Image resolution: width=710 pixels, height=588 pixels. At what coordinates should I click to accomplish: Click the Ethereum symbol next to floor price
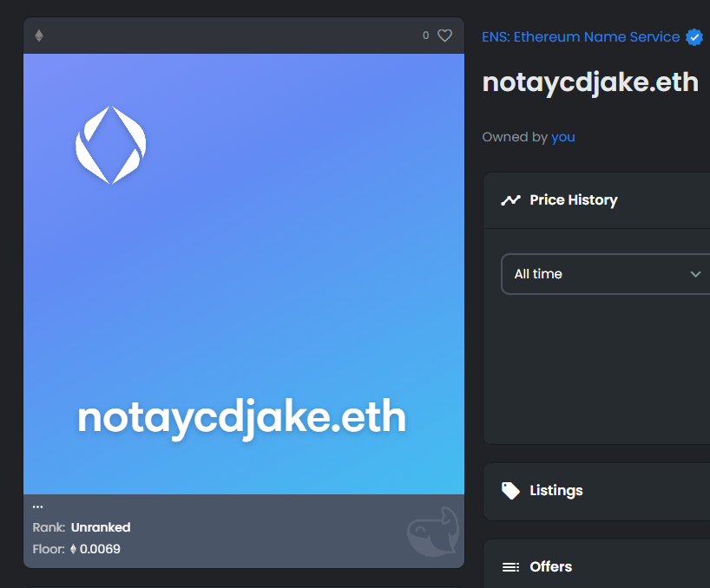click(x=74, y=549)
